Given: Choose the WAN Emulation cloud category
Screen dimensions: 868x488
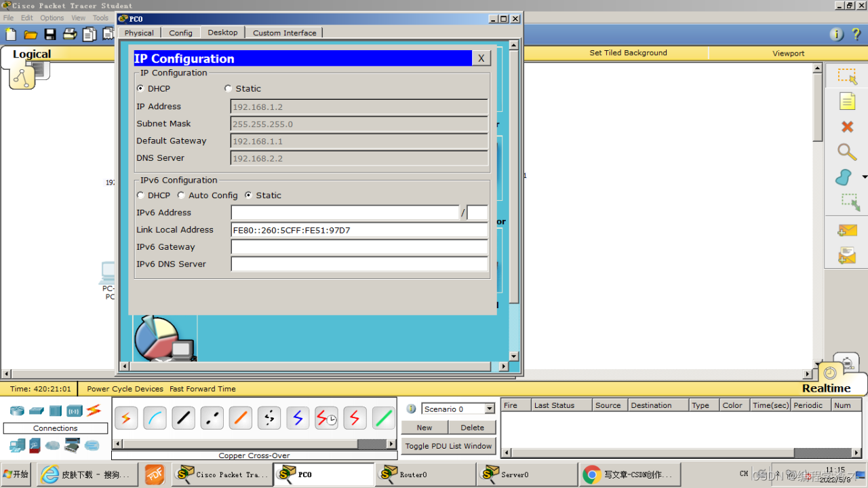Looking at the screenshot, I should [x=53, y=446].
